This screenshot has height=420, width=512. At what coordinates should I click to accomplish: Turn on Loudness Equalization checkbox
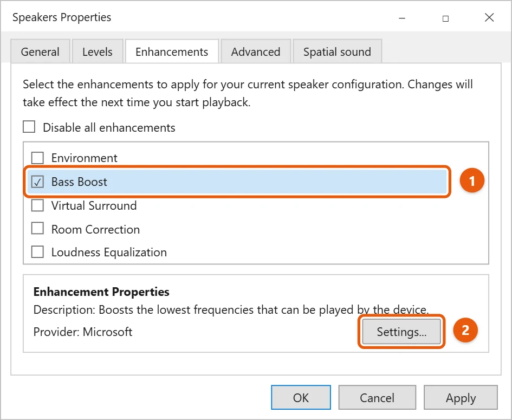pyautogui.click(x=37, y=252)
